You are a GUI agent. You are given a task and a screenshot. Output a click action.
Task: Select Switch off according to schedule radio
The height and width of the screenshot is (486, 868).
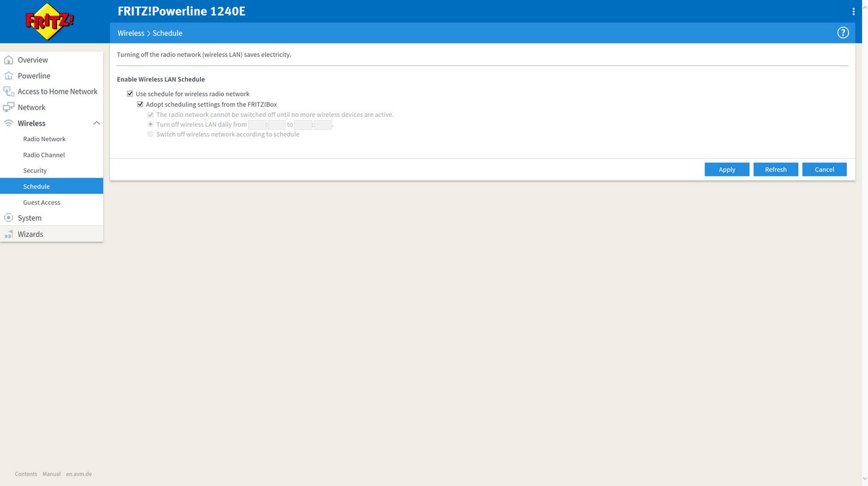tap(151, 134)
